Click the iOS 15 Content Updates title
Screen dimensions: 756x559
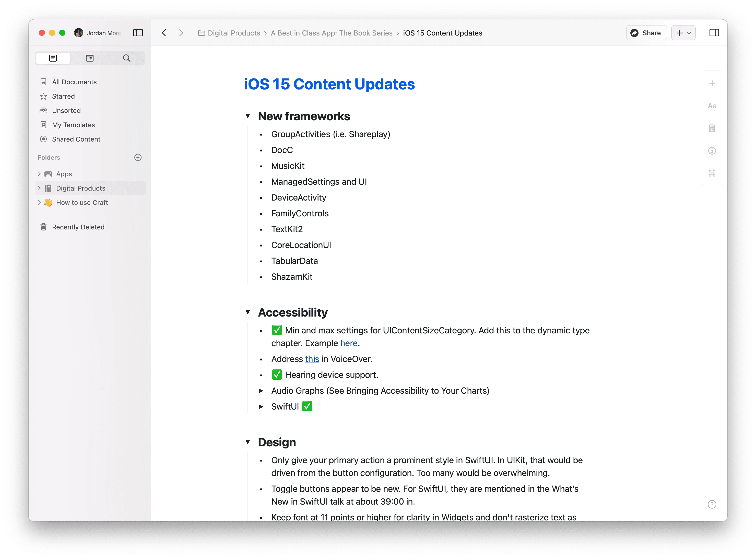[329, 84]
